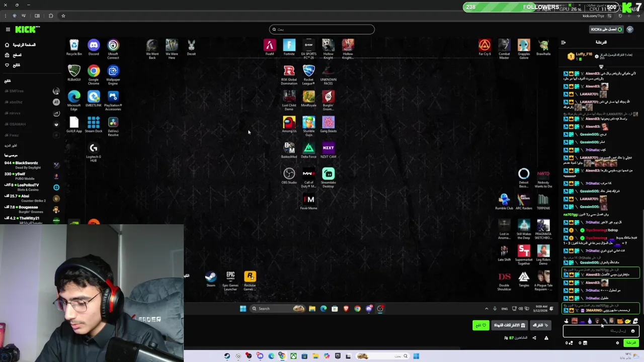The image size is (644, 362).
Task: Open Microsoft Edge desktop shortcut
Action: [x=74, y=101]
